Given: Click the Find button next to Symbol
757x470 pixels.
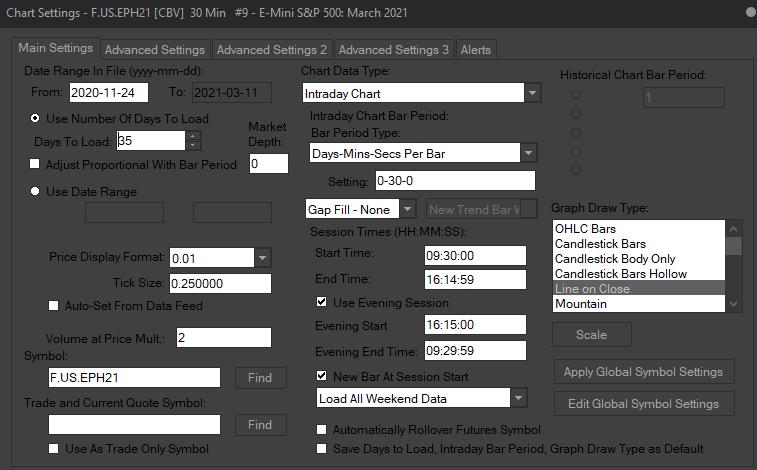Looking at the screenshot, I should [x=259, y=377].
